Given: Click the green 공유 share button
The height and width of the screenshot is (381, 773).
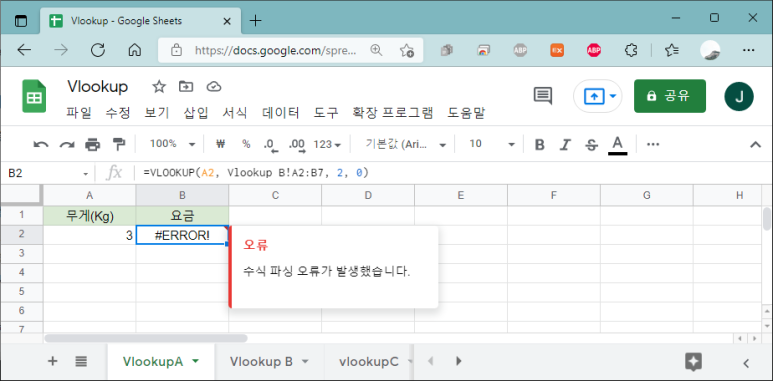Looking at the screenshot, I should tap(669, 96).
